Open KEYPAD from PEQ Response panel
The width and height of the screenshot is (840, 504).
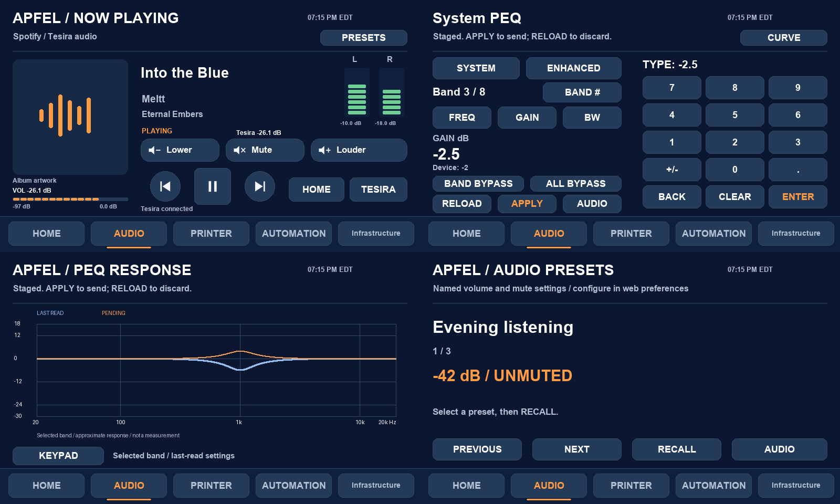click(x=58, y=456)
